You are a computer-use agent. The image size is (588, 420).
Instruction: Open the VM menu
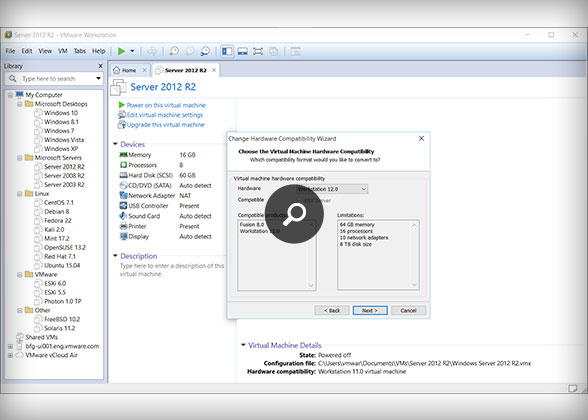click(63, 51)
